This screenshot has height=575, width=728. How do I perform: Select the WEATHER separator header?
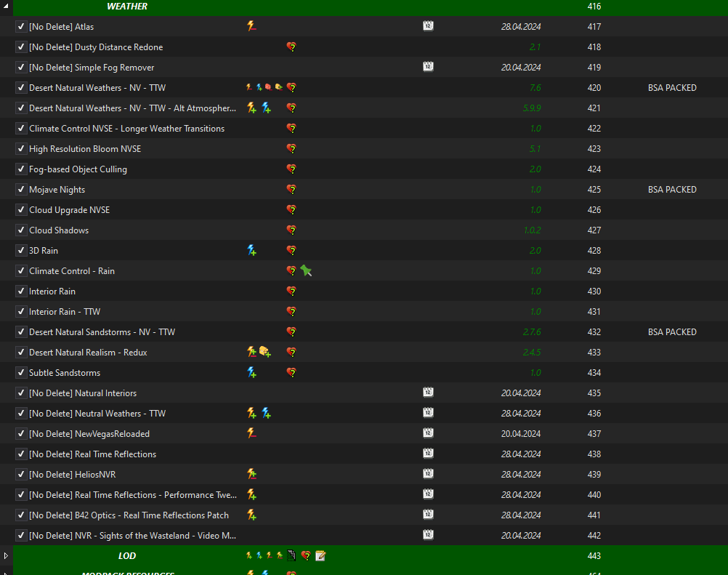pyautogui.click(x=127, y=6)
